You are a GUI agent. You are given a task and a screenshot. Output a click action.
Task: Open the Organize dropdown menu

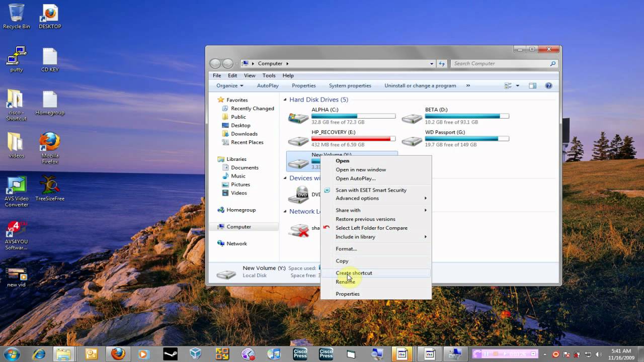[x=229, y=85]
